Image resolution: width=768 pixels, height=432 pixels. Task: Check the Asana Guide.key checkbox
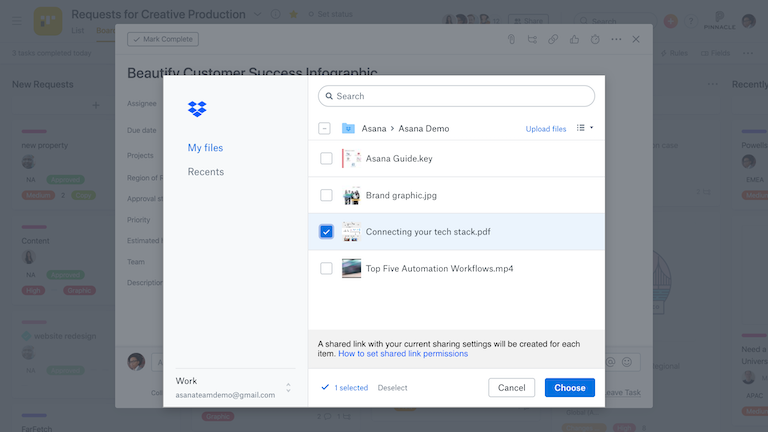(326, 158)
